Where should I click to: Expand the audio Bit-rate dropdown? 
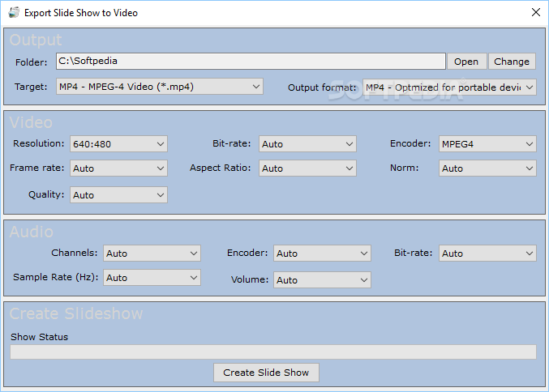point(487,254)
